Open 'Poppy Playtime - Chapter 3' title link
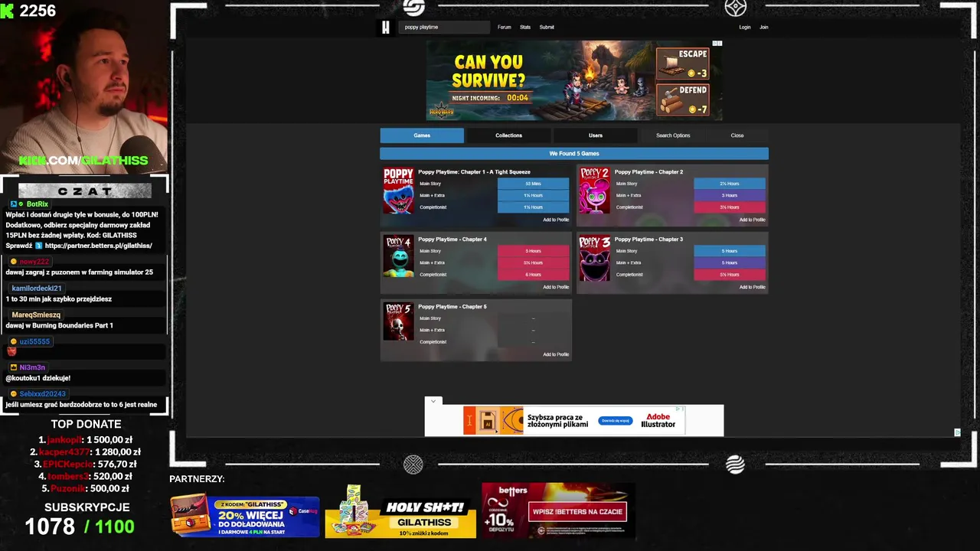The height and width of the screenshot is (551, 980). 648,240
